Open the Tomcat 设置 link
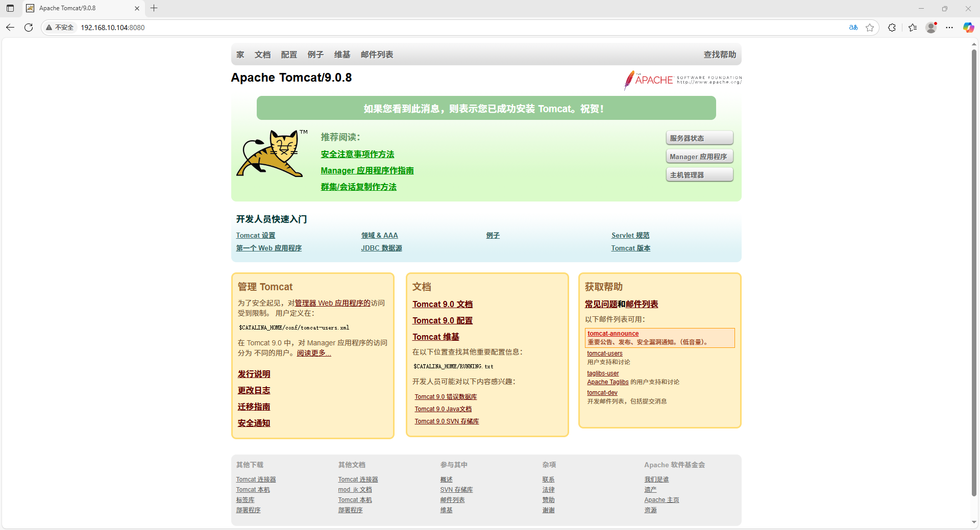This screenshot has height=530, width=980. click(x=255, y=235)
